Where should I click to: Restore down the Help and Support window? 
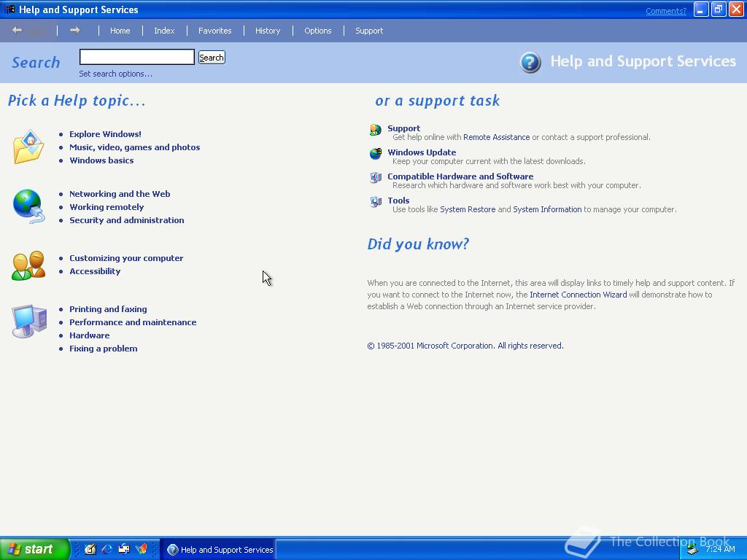coord(719,9)
